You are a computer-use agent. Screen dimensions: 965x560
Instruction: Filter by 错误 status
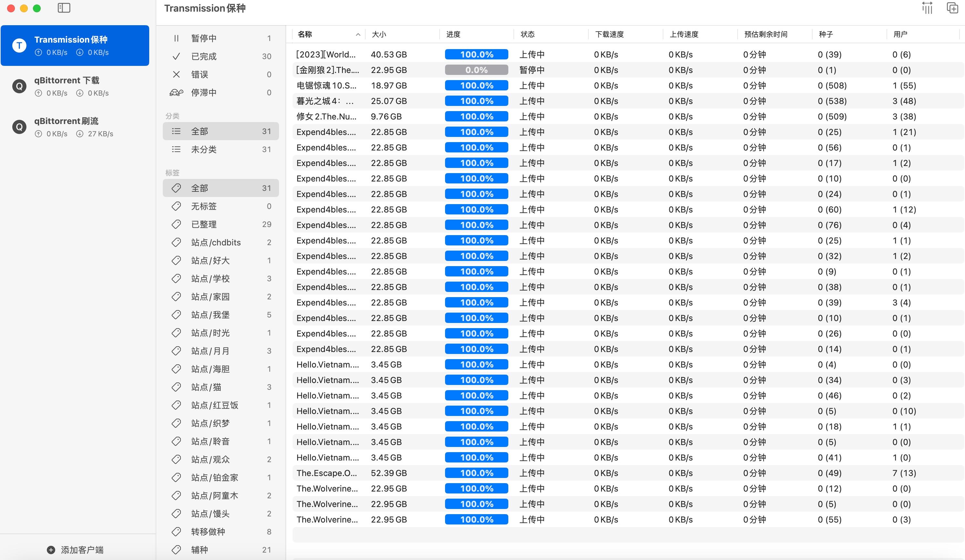tap(221, 74)
